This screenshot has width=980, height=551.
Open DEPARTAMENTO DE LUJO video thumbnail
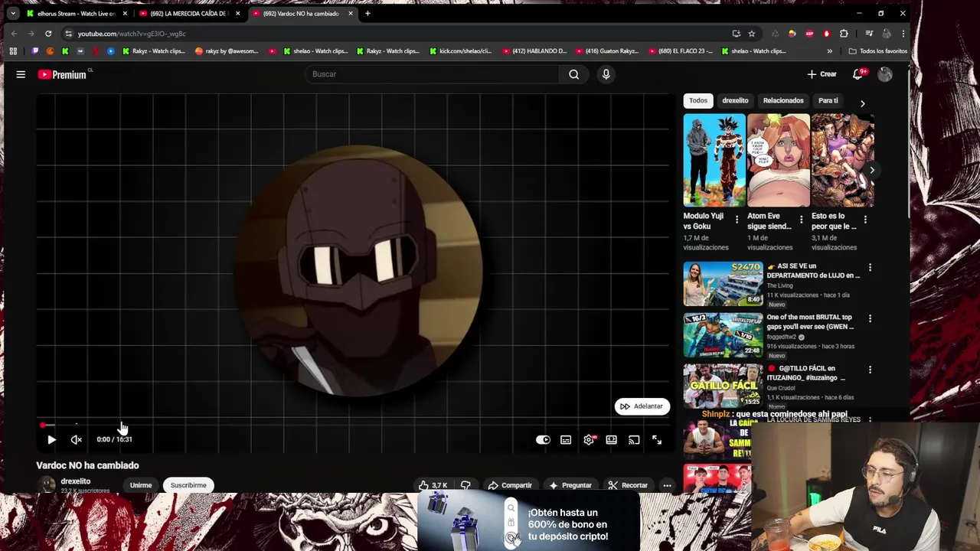pos(724,284)
